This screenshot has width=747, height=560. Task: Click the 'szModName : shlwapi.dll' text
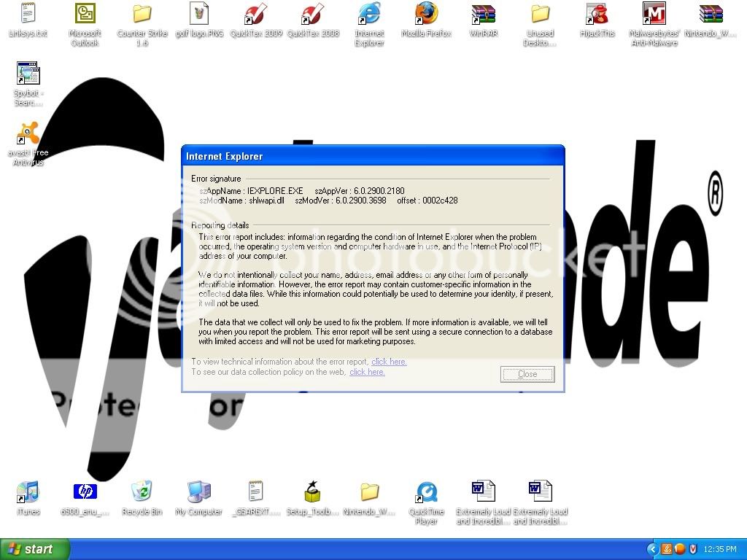(x=241, y=201)
